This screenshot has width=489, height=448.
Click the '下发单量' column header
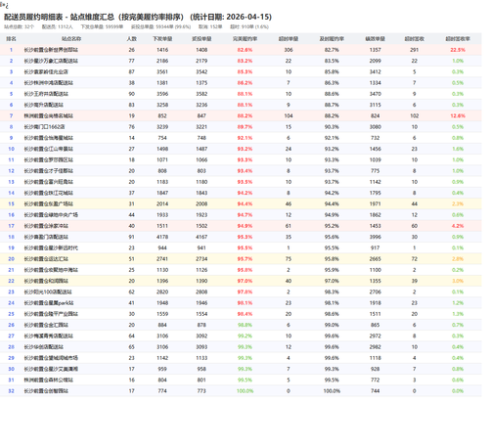click(162, 39)
